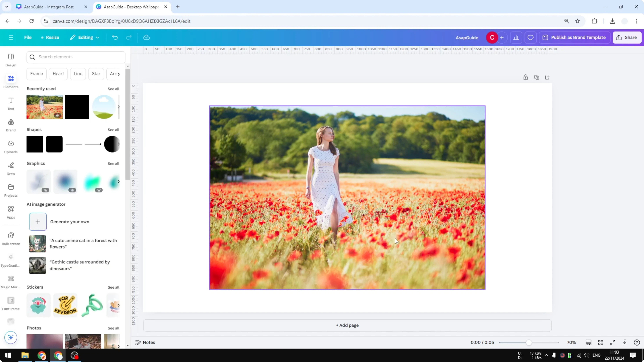Switch to the AsapGuide Instagram Post tab
Viewport: 644px width, 362px height.
tap(49, 7)
